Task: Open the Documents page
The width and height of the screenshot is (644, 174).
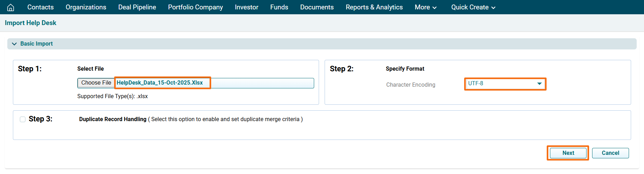Action: [317, 7]
